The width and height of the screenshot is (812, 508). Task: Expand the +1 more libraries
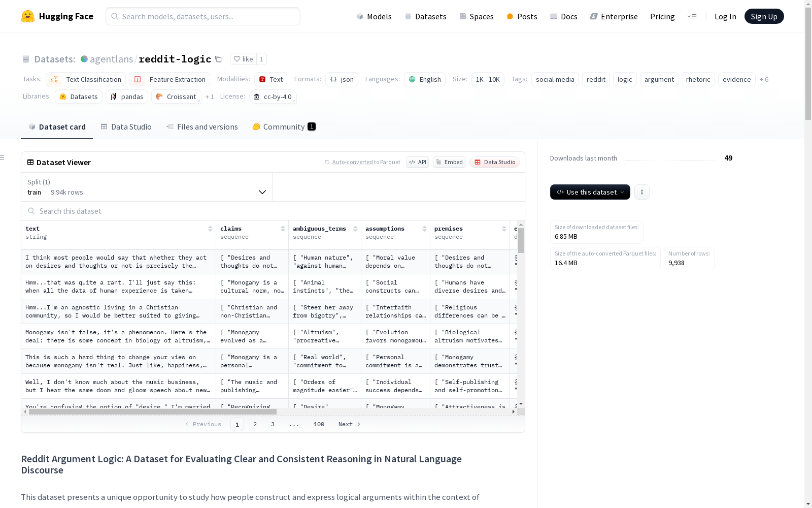click(x=210, y=97)
